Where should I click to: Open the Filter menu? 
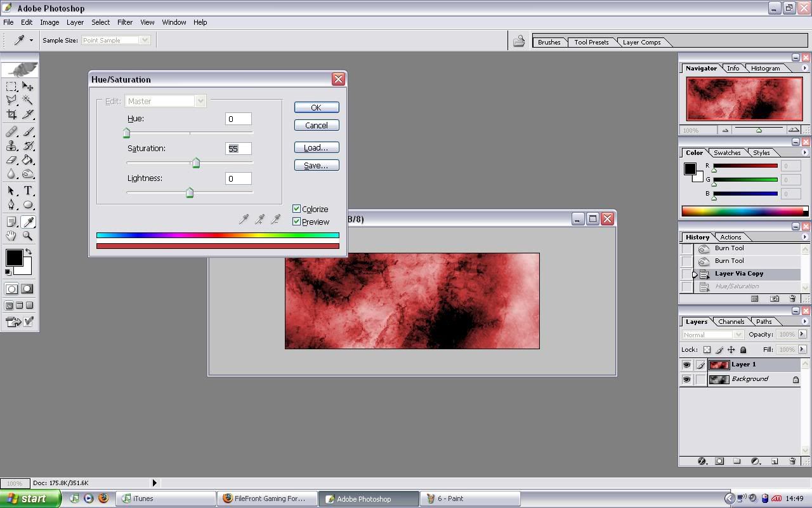pyautogui.click(x=124, y=22)
